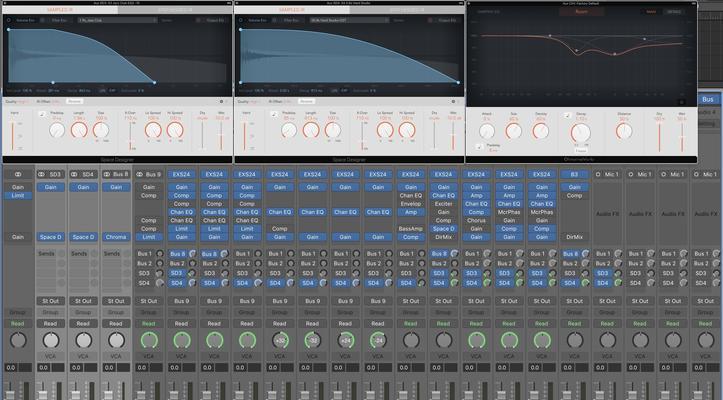Open Exciter plug-in slot

444,203
